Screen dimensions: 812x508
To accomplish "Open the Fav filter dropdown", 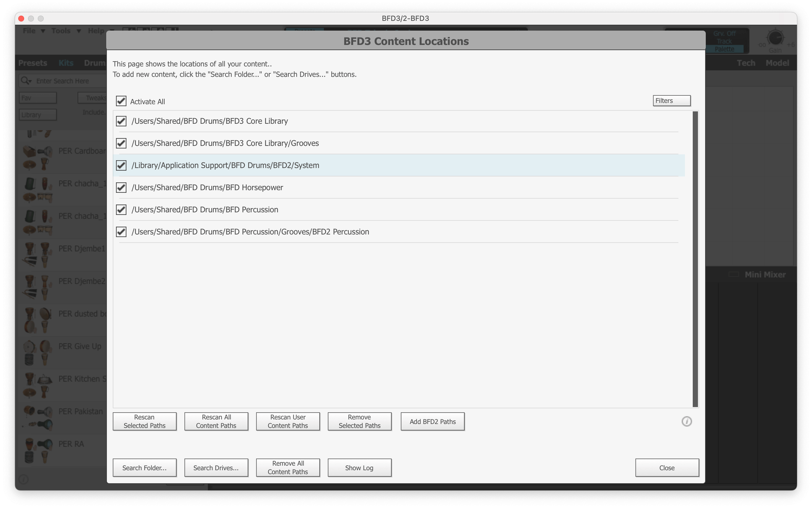I will pos(38,98).
